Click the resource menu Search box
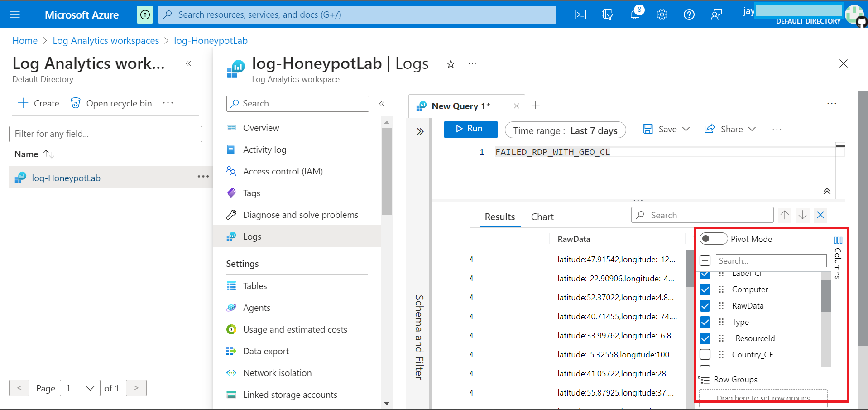868x410 pixels. coord(297,104)
